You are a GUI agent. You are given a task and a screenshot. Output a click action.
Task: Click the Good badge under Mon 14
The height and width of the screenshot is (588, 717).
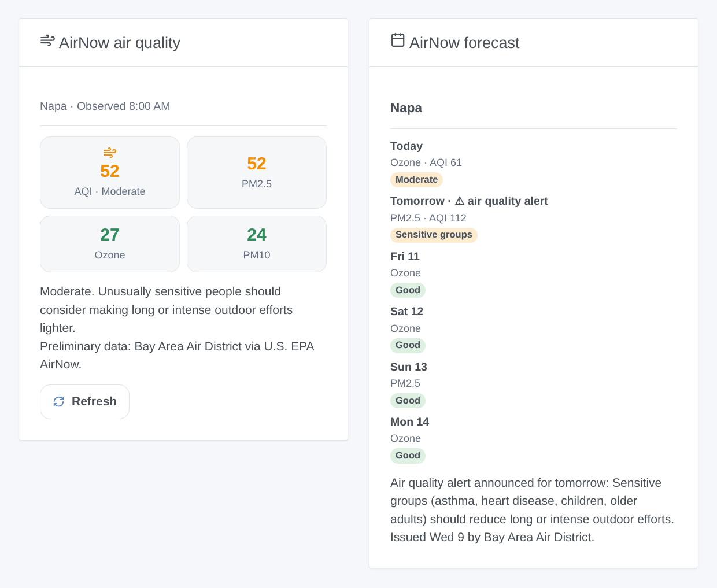(408, 456)
